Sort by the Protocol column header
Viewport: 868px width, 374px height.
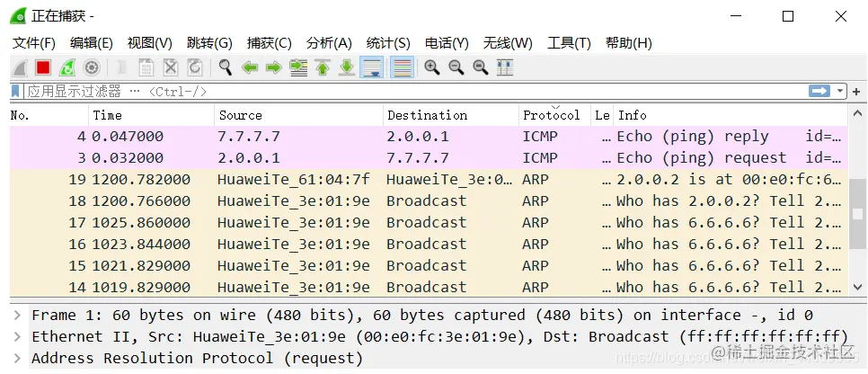(554, 115)
